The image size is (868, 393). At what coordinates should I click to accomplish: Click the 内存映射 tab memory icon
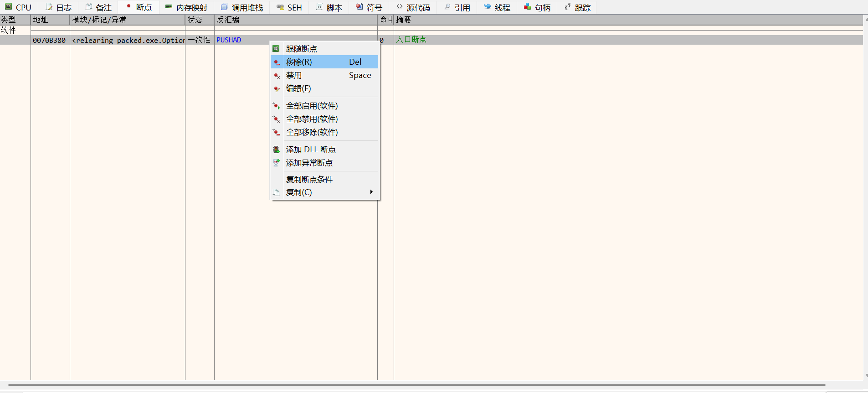[169, 7]
